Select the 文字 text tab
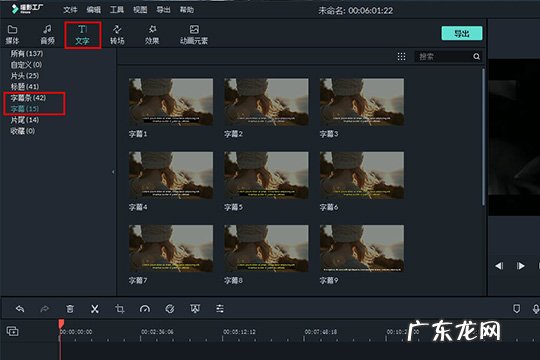 tap(82, 35)
